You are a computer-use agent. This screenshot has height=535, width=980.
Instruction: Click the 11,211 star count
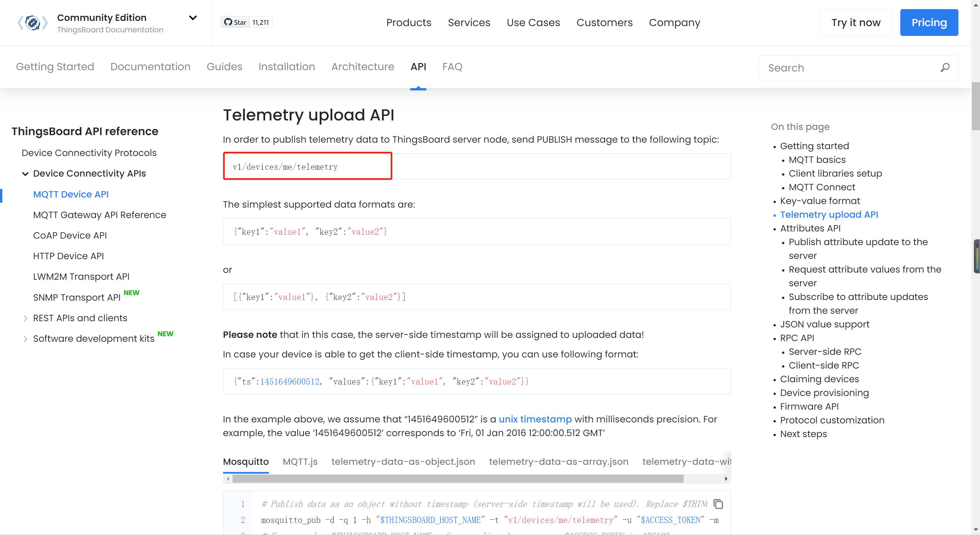click(x=261, y=22)
